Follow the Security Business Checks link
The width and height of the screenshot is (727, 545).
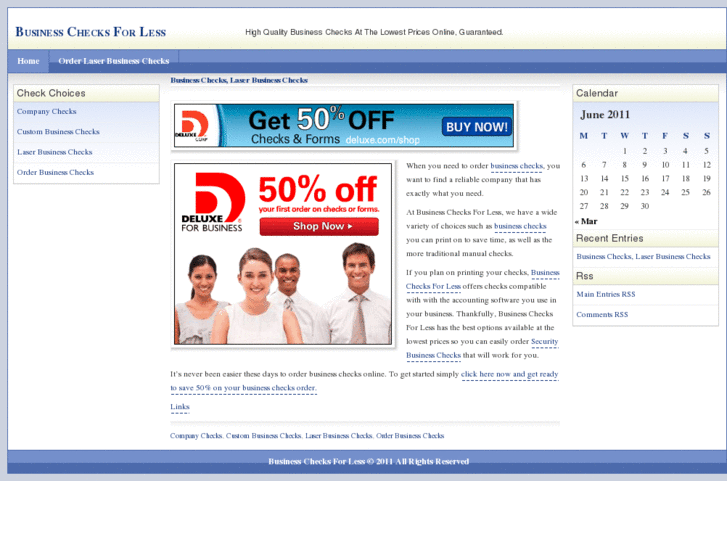(x=482, y=348)
